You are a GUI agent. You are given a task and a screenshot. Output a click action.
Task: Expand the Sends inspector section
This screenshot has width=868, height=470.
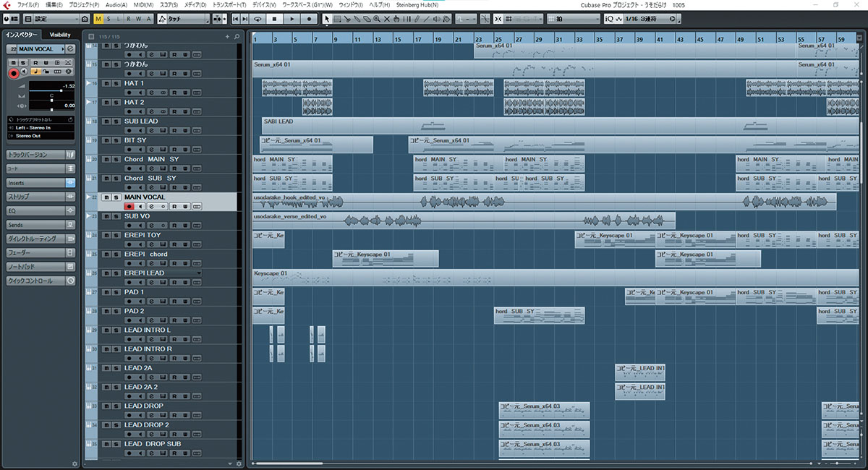(41, 225)
